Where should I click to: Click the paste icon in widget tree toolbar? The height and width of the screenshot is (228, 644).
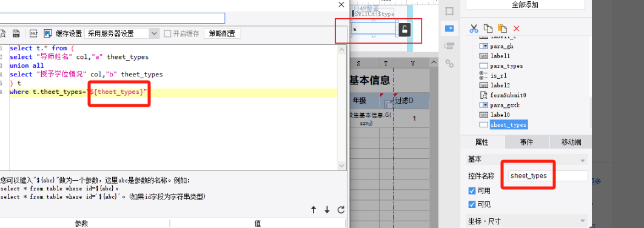pyautogui.click(x=502, y=29)
